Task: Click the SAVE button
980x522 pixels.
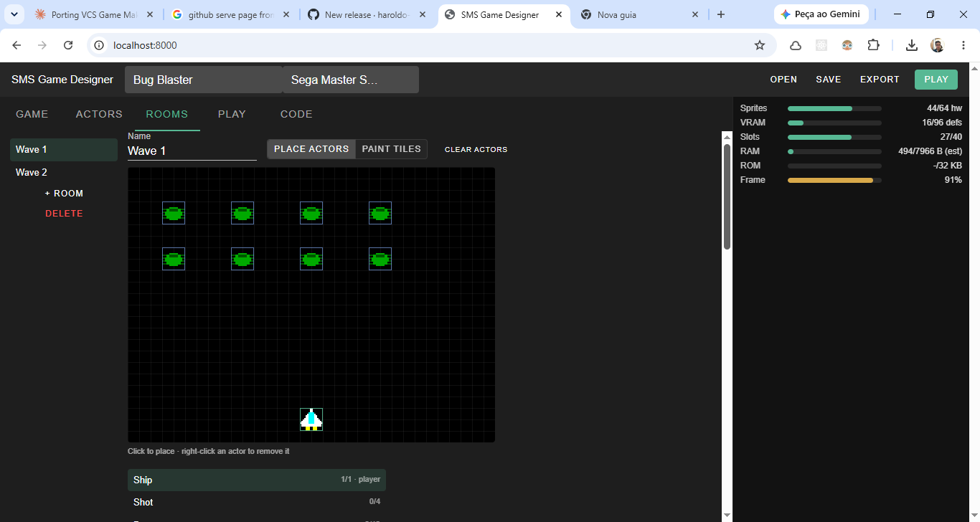Action: pyautogui.click(x=829, y=80)
